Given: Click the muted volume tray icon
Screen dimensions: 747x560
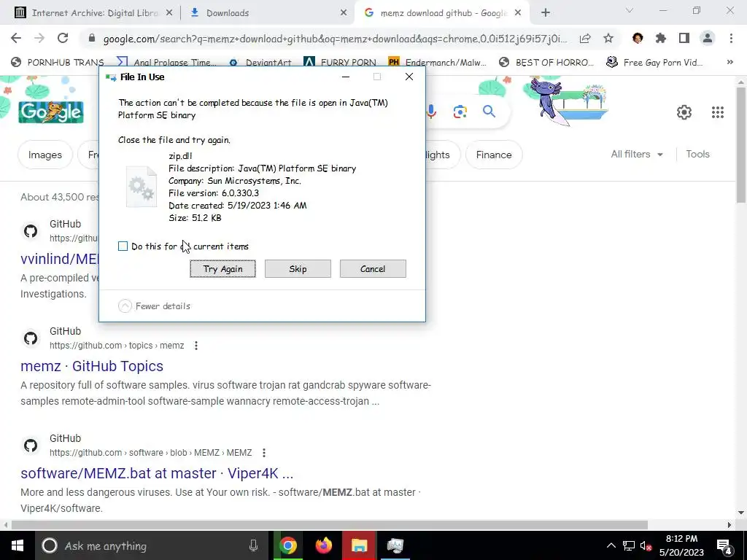Looking at the screenshot, I should [646, 545].
